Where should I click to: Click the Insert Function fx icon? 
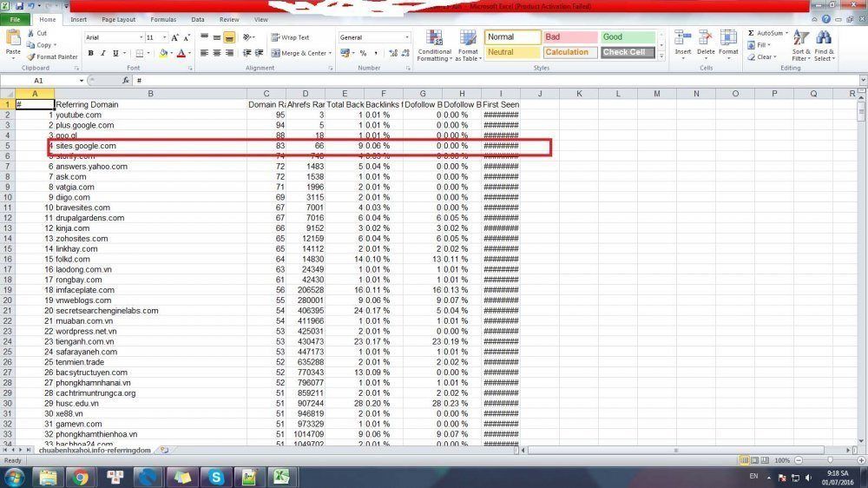click(x=126, y=81)
